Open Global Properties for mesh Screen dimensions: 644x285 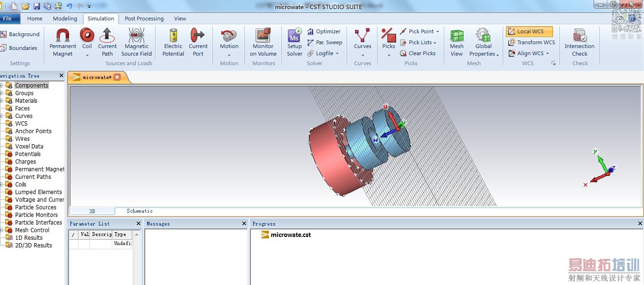coord(484,42)
